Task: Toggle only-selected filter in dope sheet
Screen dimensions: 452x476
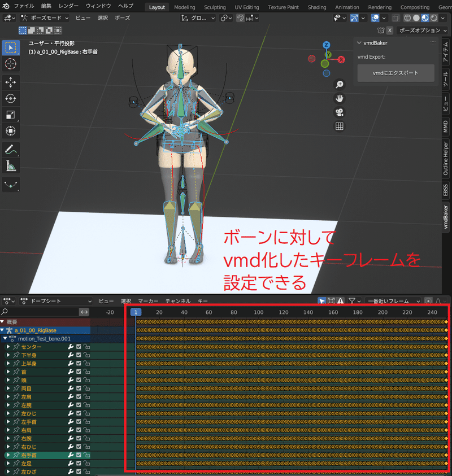Action: click(x=321, y=301)
